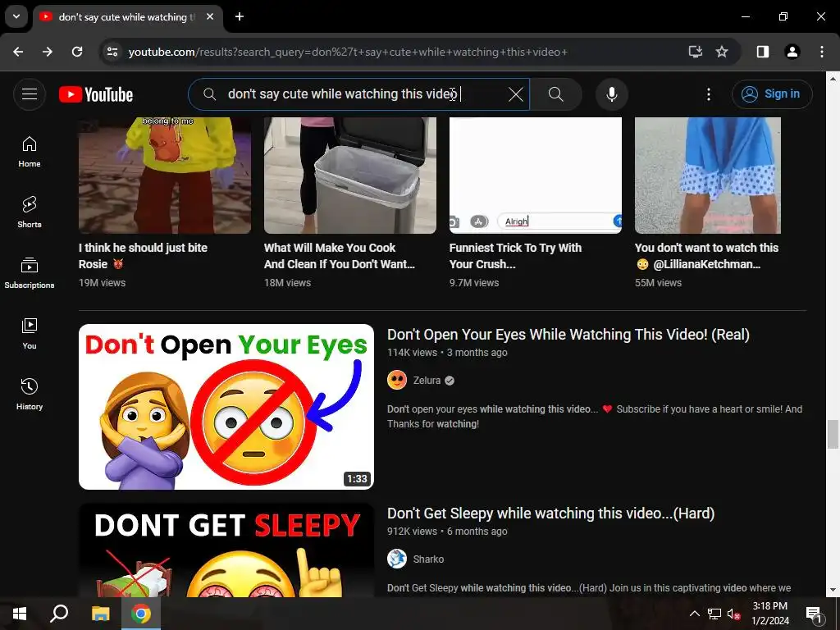Start voice search with the microphone
The width and height of the screenshot is (840, 630).
point(611,94)
